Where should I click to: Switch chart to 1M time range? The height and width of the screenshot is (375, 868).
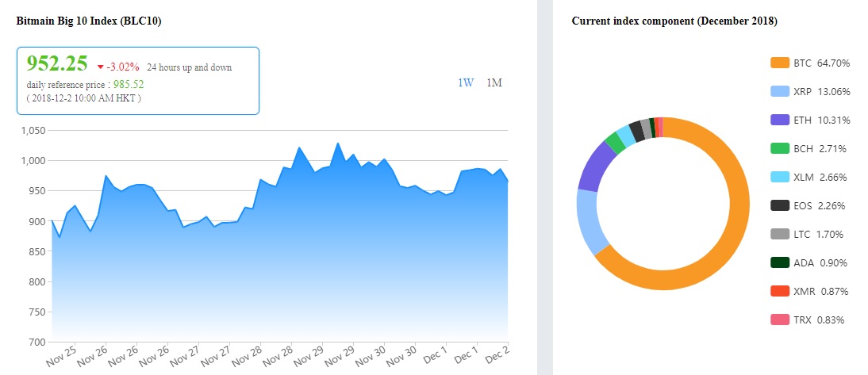click(494, 82)
